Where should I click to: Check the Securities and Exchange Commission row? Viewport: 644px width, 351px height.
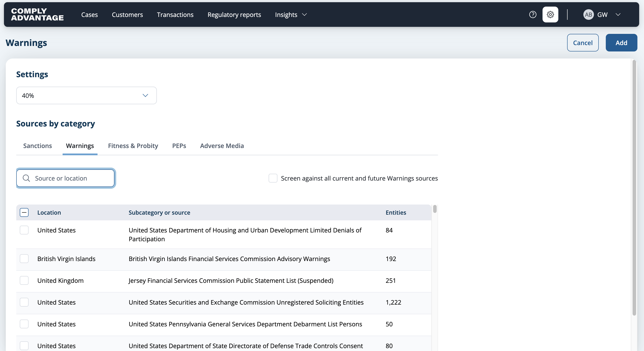(x=24, y=302)
